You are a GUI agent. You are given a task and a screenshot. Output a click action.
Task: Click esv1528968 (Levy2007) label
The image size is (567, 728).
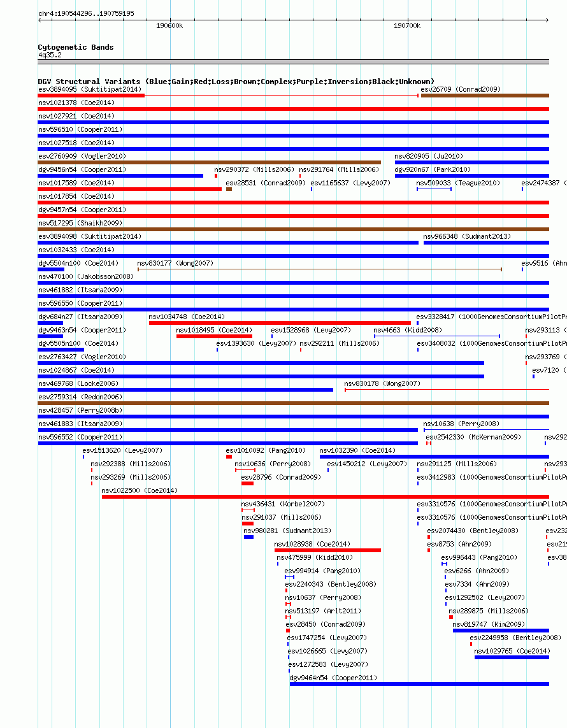[311, 330]
